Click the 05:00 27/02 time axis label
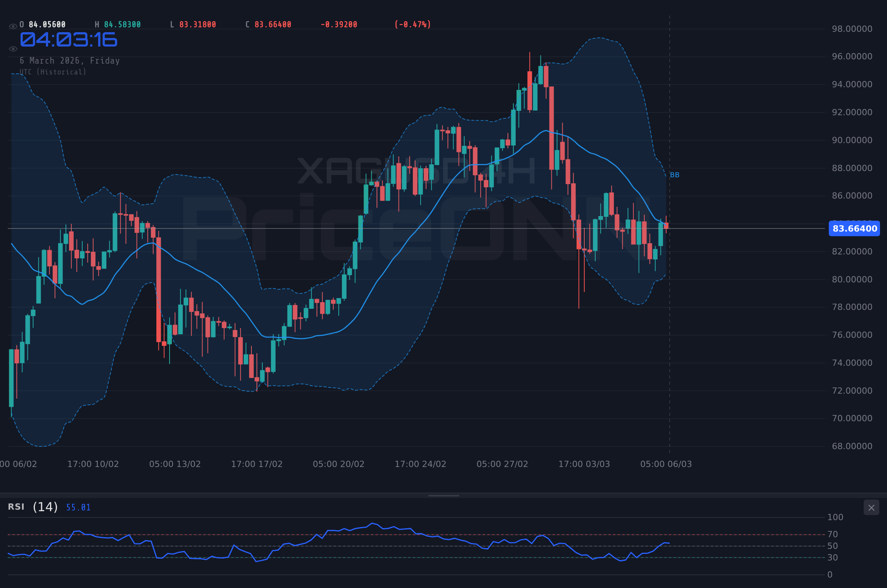 [x=502, y=464]
